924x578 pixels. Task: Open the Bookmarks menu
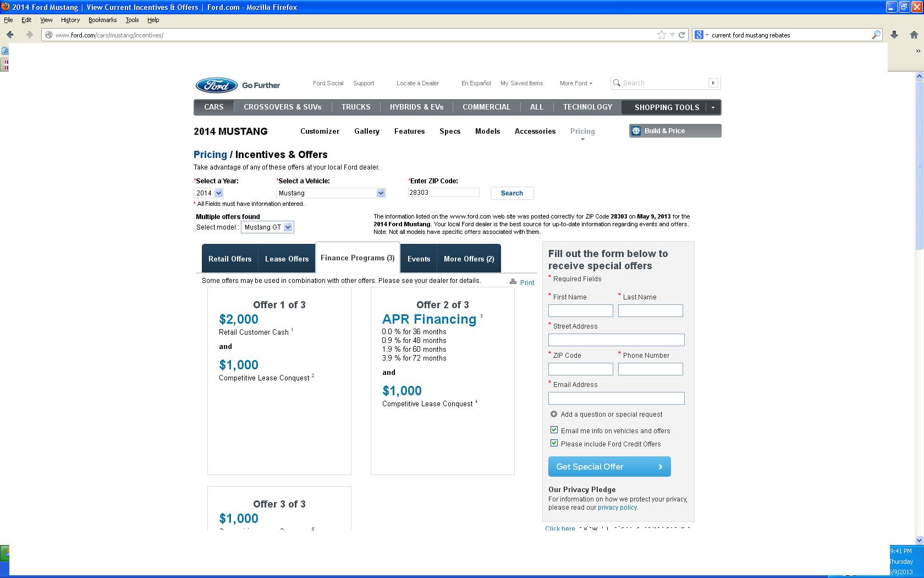(x=102, y=20)
